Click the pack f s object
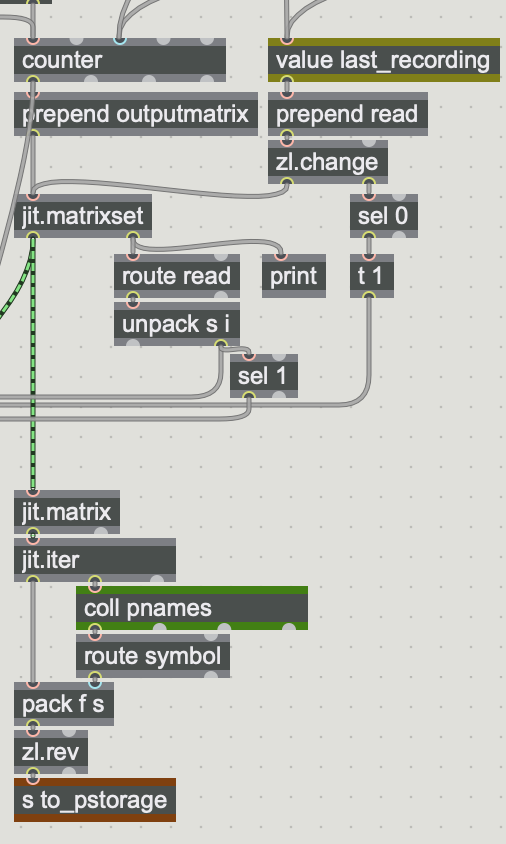The height and width of the screenshot is (844, 506). [64, 704]
